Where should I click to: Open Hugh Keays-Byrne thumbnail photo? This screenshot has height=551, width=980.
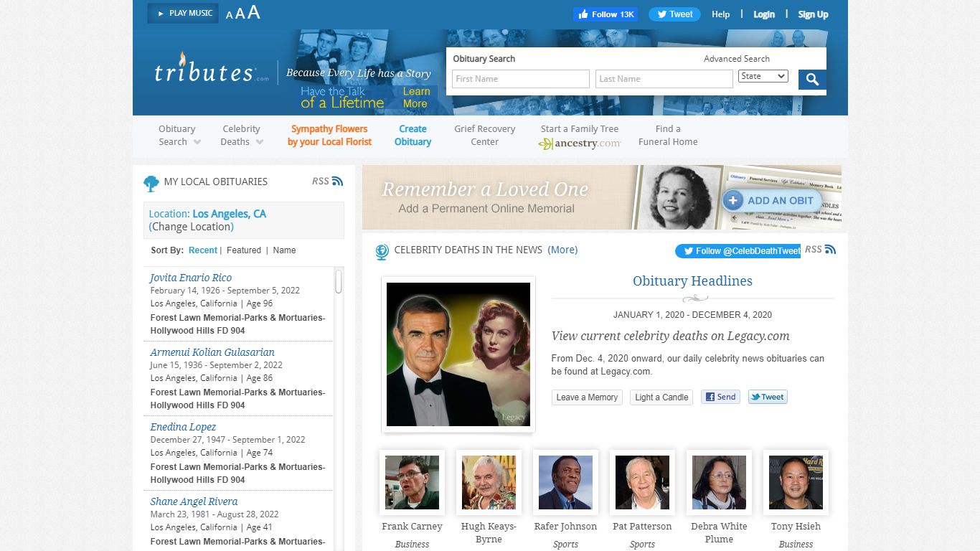(489, 482)
